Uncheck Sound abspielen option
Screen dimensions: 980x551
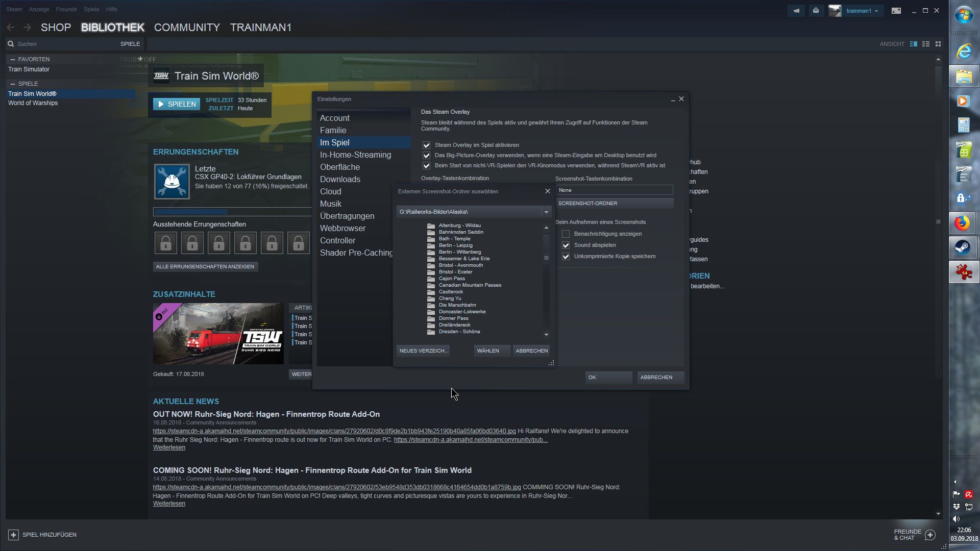click(566, 245)
